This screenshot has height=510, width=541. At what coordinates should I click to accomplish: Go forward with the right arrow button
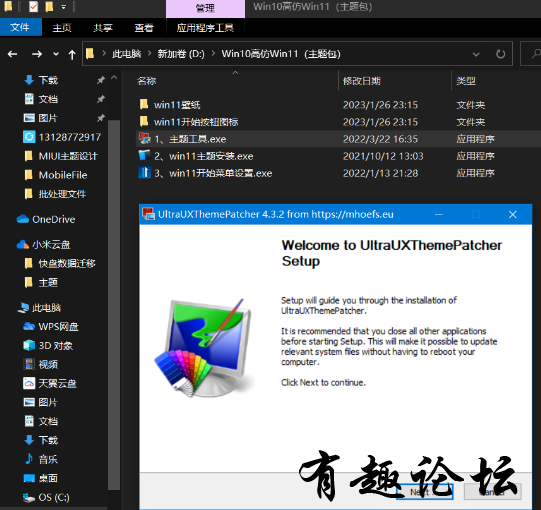click(37, 54)
